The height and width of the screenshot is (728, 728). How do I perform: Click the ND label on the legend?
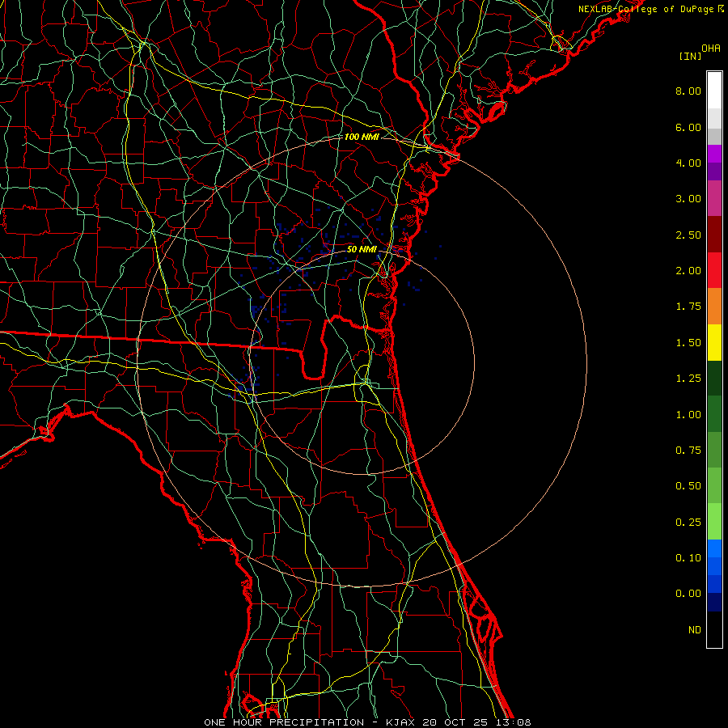point(694,629)
